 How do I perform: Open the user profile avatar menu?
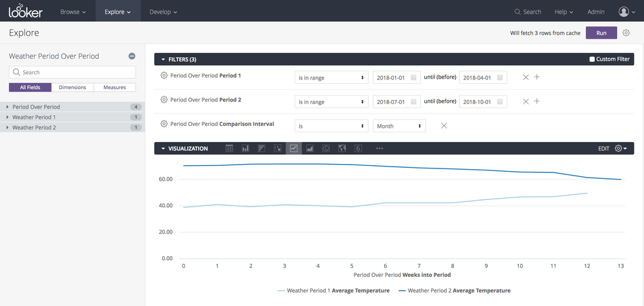[x=627, y=12]
